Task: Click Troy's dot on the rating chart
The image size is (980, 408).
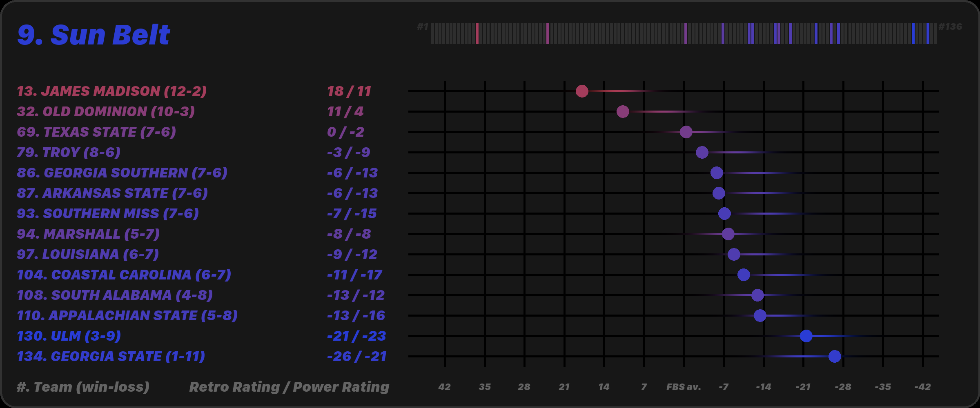Action: [702, 152]
